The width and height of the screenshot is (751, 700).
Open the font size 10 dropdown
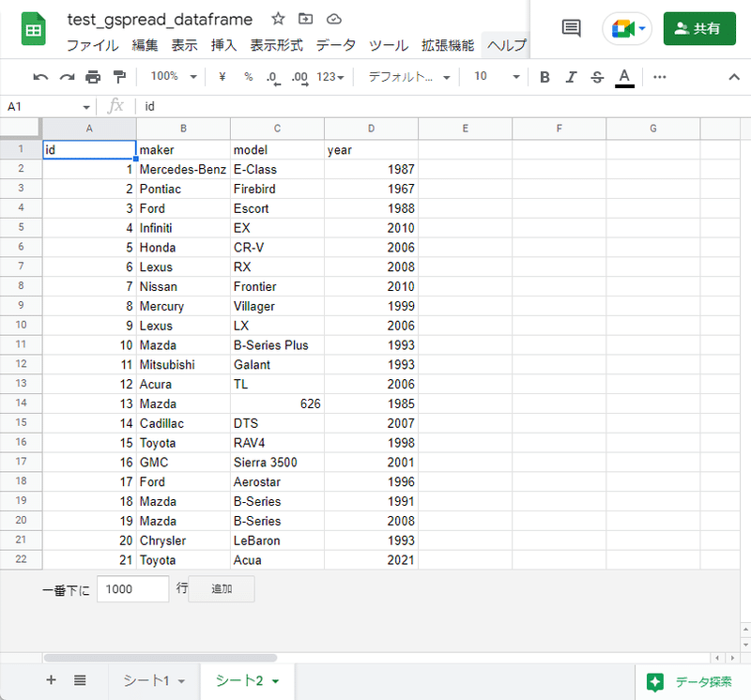497,77
